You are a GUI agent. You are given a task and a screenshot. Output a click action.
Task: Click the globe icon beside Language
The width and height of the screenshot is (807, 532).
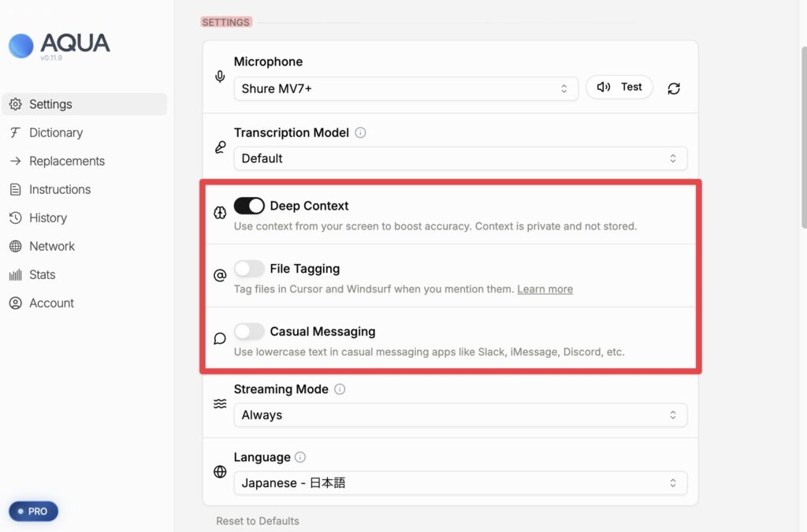tap(220, 472)
